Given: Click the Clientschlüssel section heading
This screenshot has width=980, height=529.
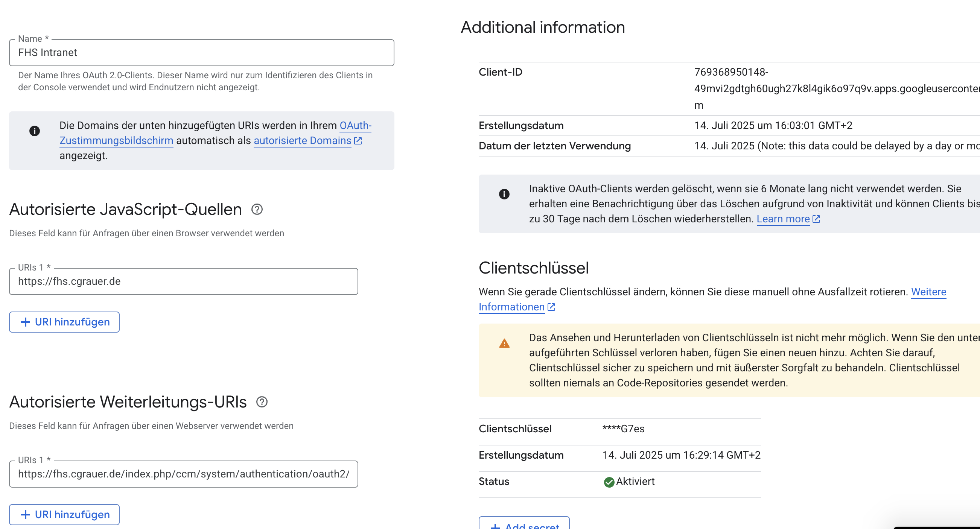Looking at the screenshot, I should [534, 268].
